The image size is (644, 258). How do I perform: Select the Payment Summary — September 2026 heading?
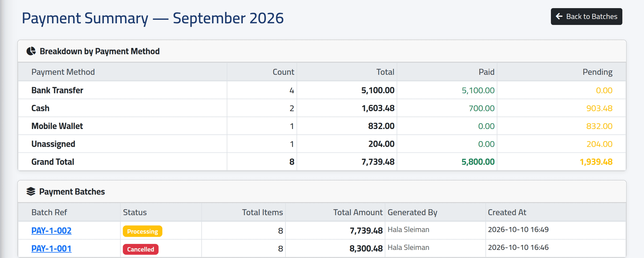tap(153, 19)
